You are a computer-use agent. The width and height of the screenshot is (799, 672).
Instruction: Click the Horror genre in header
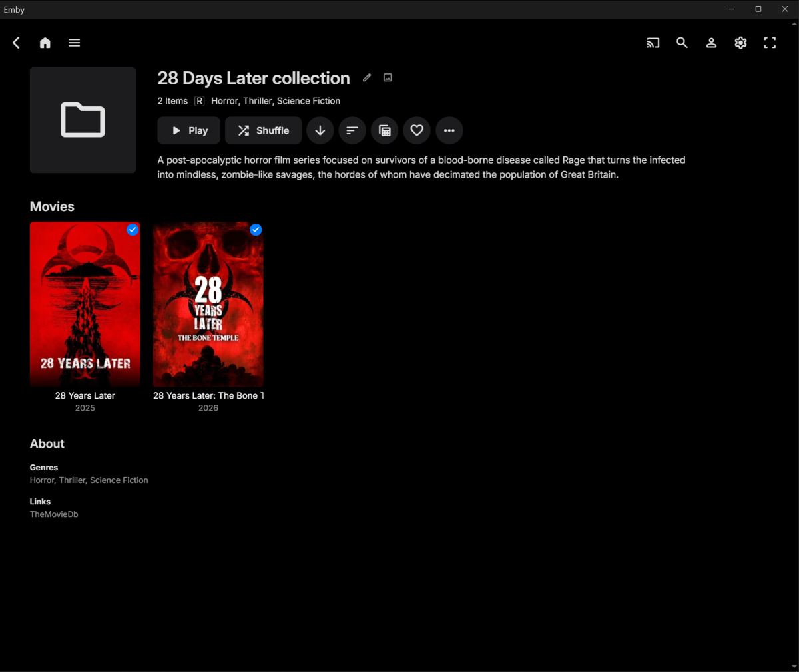point(224,101)
